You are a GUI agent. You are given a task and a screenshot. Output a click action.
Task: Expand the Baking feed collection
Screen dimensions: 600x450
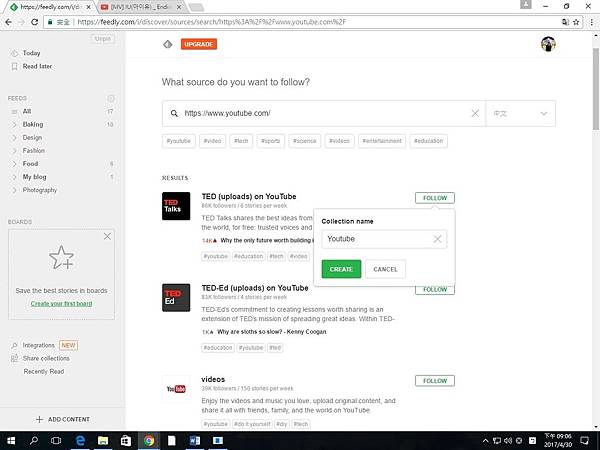14,125
